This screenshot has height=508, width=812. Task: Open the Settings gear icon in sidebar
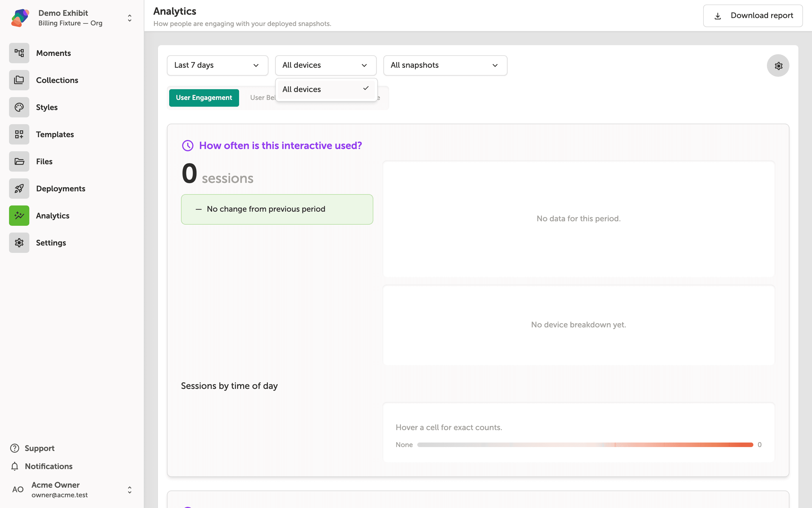[19, 243]
